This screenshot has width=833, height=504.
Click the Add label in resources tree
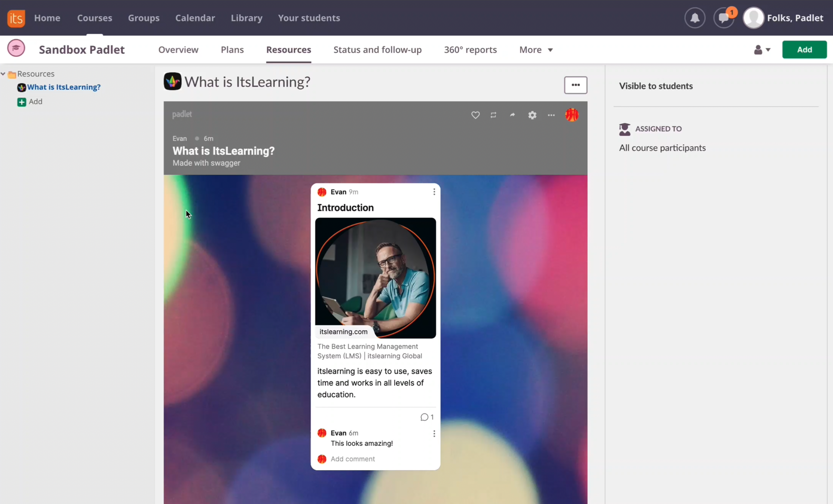tap(35, 102)
